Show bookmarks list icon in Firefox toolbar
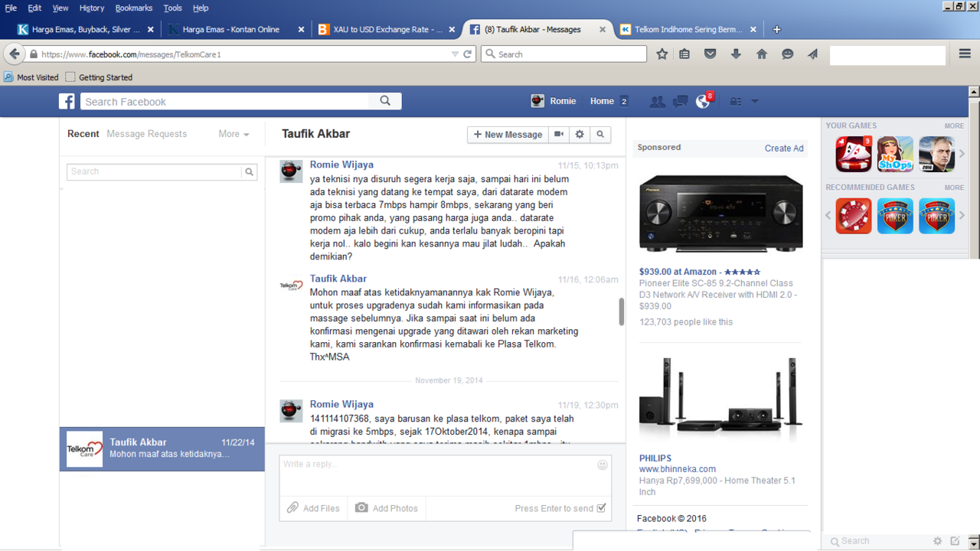The height and width of the screenshot is (551, 980). [685, 54]
